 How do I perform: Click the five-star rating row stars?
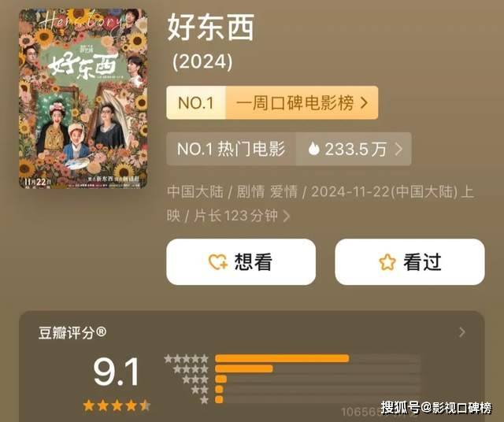click(186, 358)
